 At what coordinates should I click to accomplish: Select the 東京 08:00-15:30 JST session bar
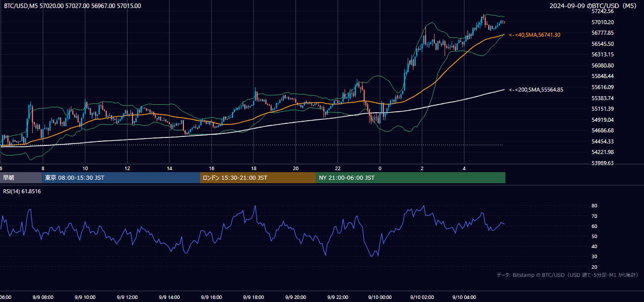[x=121, y=178]
